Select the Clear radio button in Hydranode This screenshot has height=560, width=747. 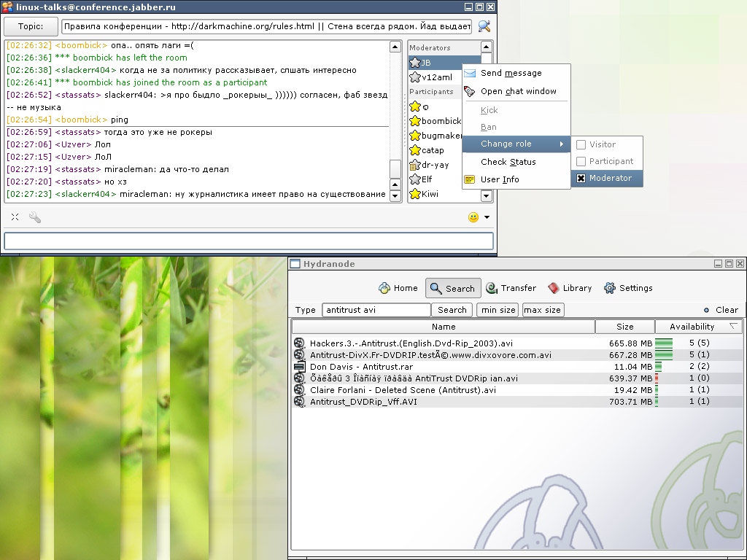coord(706,310)
